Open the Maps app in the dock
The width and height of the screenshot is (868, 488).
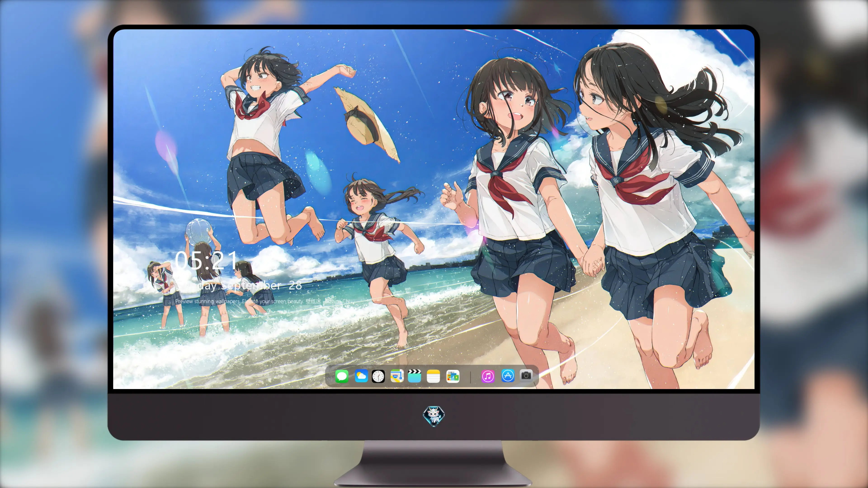pyautogui.click(x=397, y=376)
